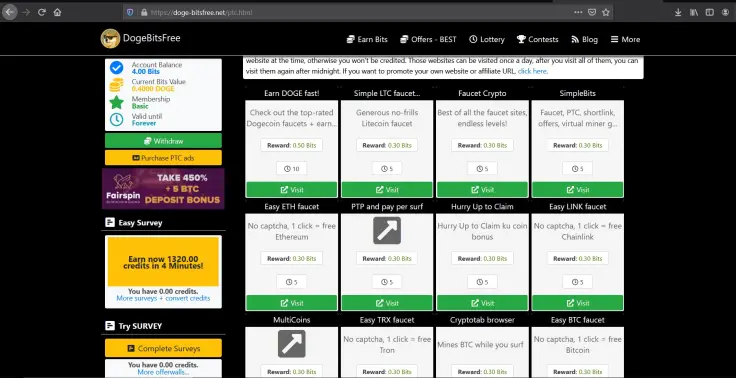
Task: Click the browser forward arrow
Action: tap(26, 12)
